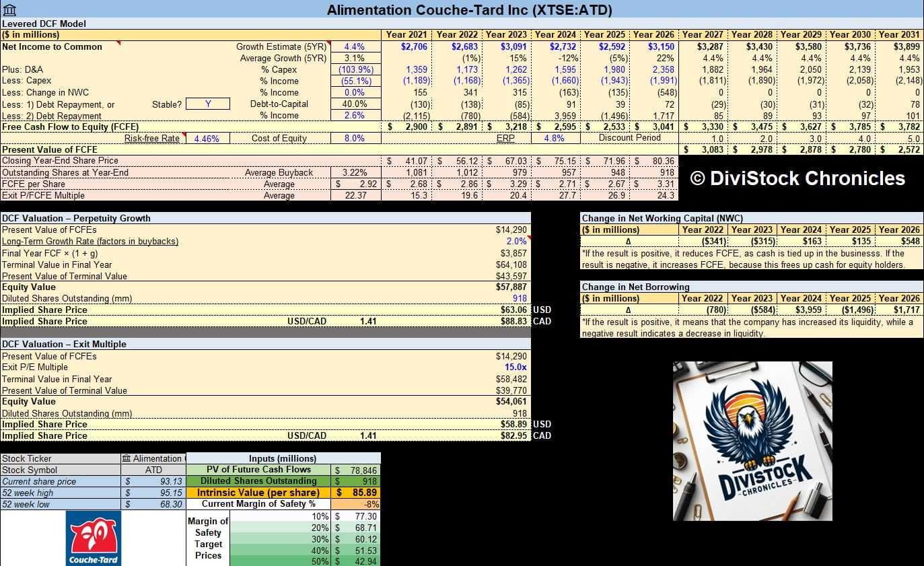
Task: Select the Alimentation Couche-Tard Inc (XTSE:ATD) title
Action: coord(469,10)
